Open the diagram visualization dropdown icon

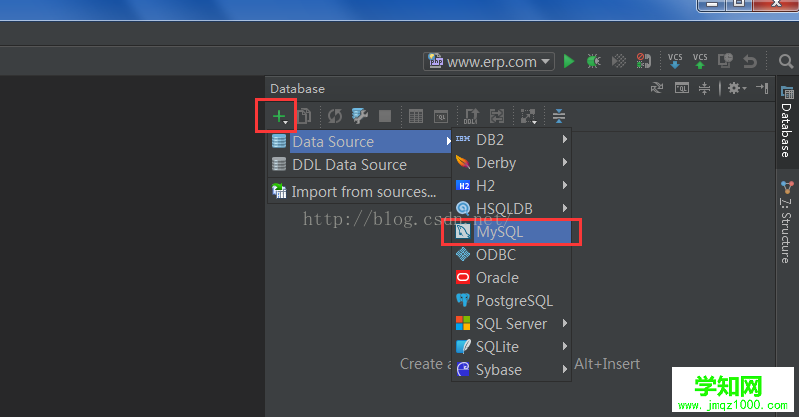click(528, 116)
